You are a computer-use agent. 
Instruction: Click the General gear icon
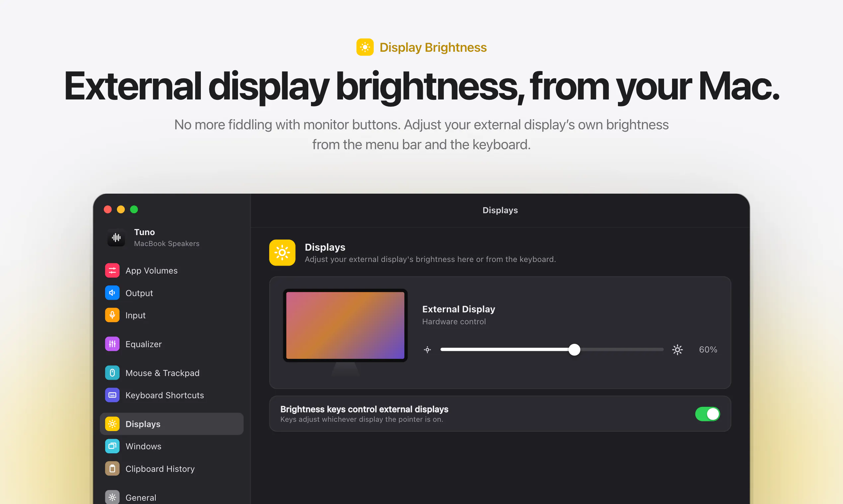pos(112,497)
